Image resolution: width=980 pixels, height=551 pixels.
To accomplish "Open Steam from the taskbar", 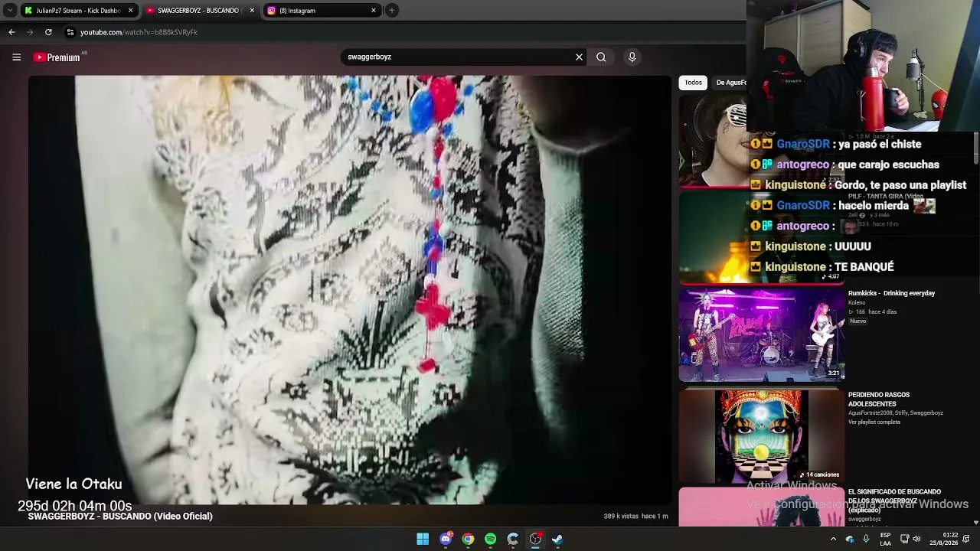I will pyautogui.click(x=557, y=539).
